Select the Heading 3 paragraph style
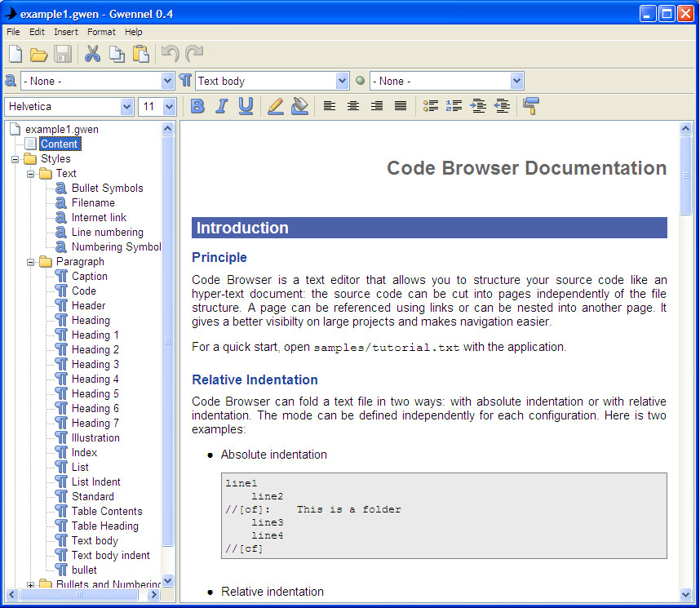The image size is (700, 608). pyautogui.click(x=95, y=364)
